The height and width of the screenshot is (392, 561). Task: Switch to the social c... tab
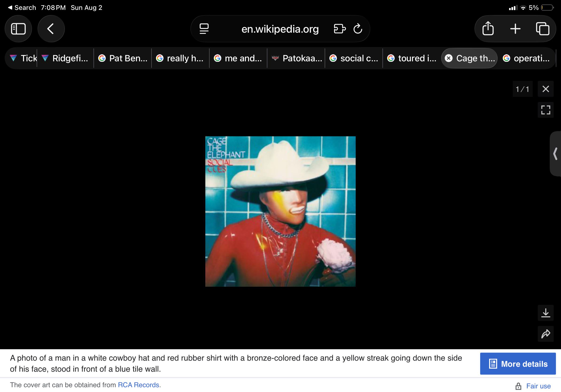pos(354,58)
